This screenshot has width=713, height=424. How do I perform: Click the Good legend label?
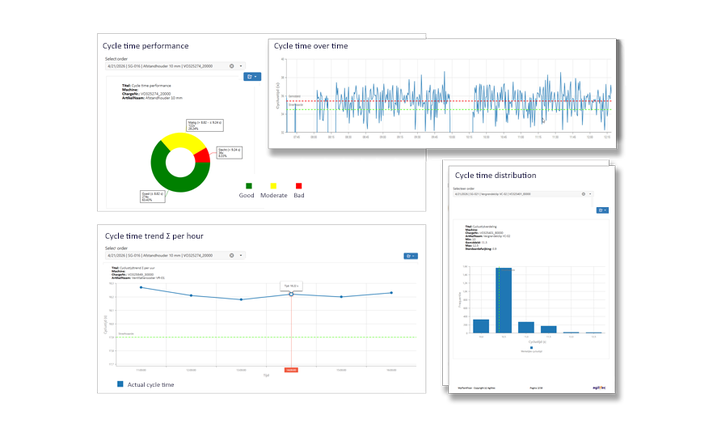pos(246,195)
